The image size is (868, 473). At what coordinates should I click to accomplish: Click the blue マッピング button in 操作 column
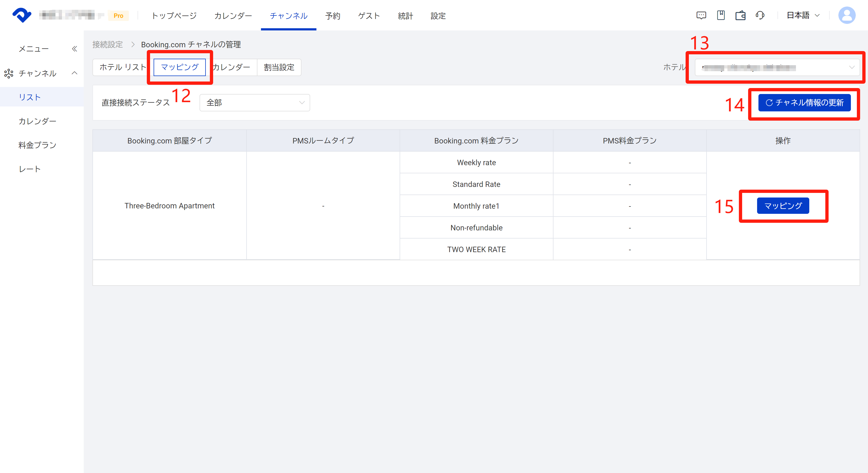coord(783,206)
